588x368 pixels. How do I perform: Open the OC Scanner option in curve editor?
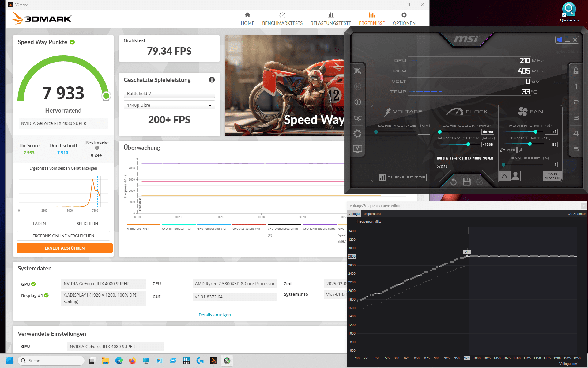click(576, 214)
